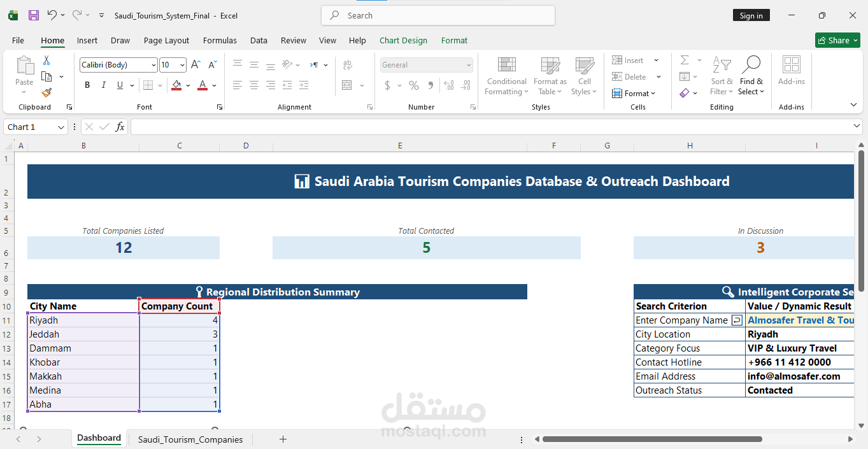Middle-align the cell contents
The width and height of the screenshot is (868, 449).
point(254,64)
